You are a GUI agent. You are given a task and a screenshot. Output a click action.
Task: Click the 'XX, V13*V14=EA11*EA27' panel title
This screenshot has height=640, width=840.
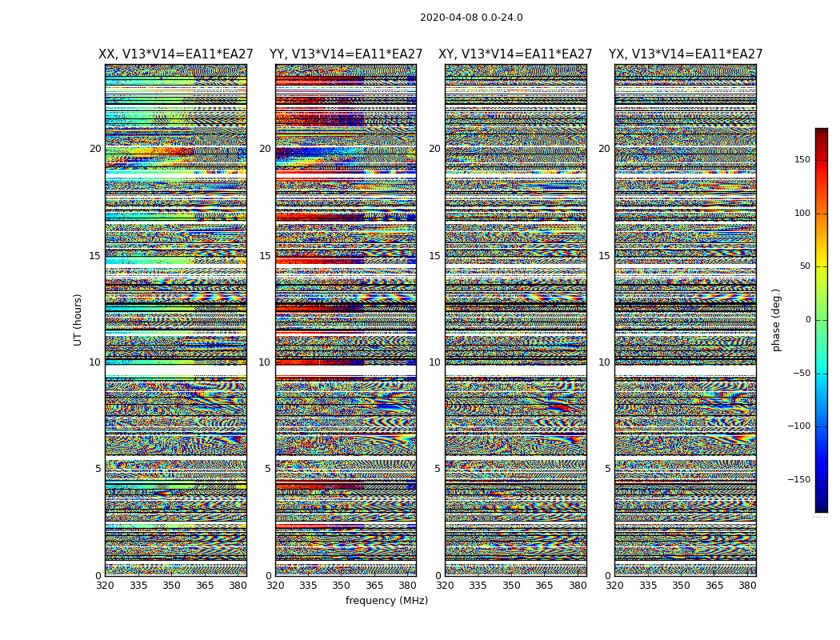click(176, 54)
